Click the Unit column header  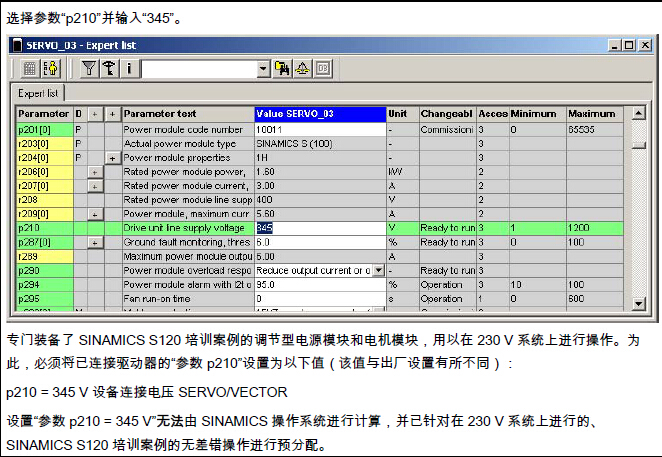point(403,114)
